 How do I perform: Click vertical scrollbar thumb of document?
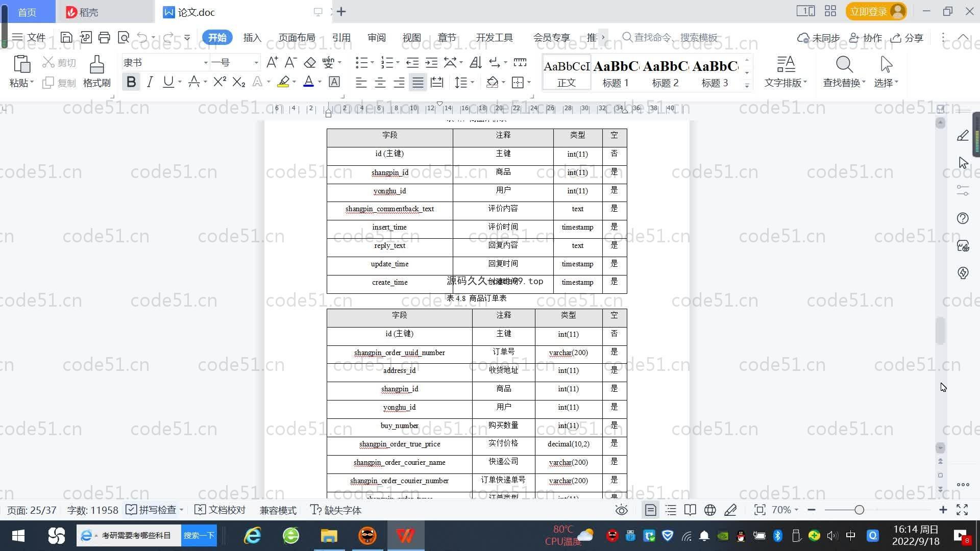[x=940, y=331]
